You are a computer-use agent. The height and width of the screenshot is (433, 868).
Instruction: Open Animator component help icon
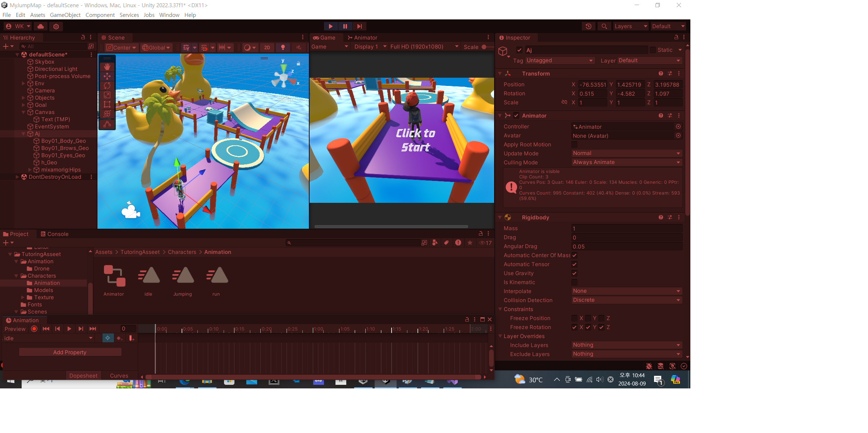click(x=661, y=115)
